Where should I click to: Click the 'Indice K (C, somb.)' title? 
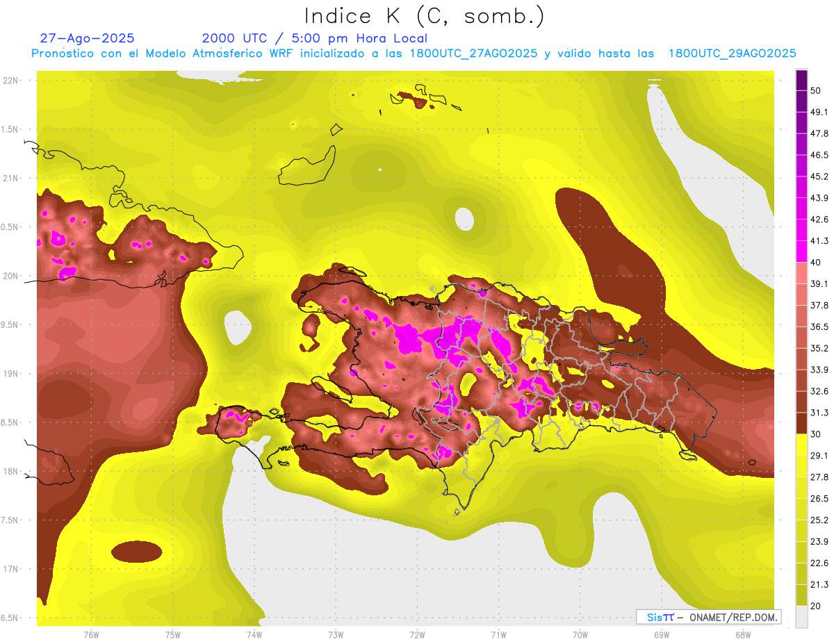tap(424, 15)
